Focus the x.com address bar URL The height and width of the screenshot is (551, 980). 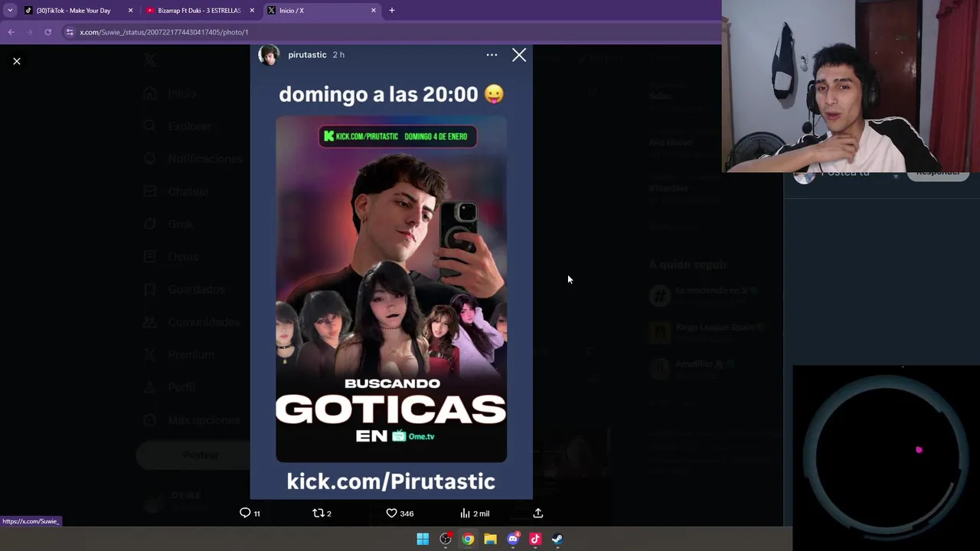point(164,32)
